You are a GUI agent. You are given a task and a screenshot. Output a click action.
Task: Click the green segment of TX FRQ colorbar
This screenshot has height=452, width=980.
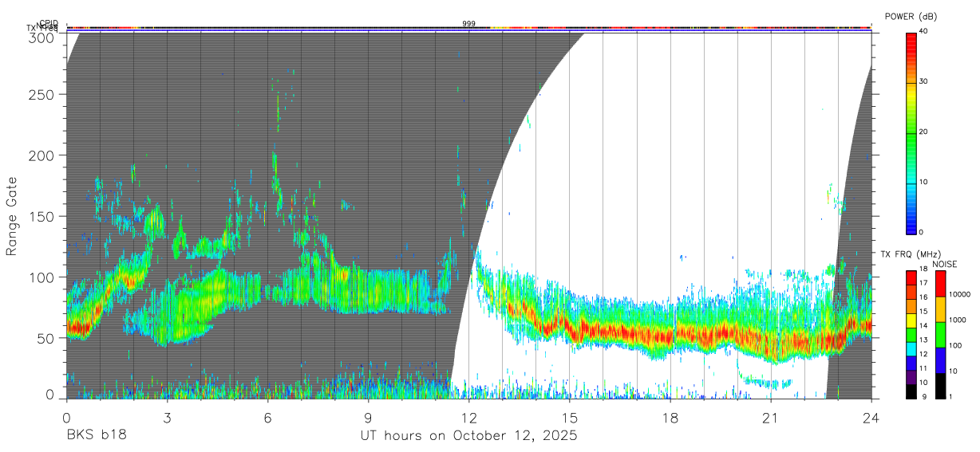pos(911,333)
